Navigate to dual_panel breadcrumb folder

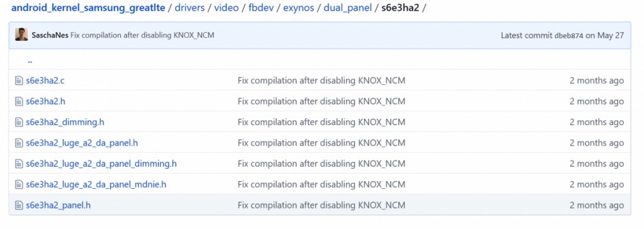[348, 8]
